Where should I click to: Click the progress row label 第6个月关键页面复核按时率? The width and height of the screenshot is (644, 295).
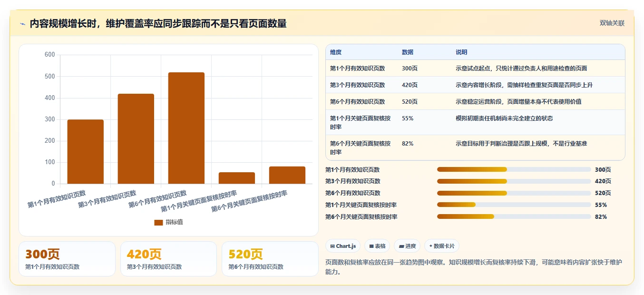pyautogui.click(x=361, y=217)
